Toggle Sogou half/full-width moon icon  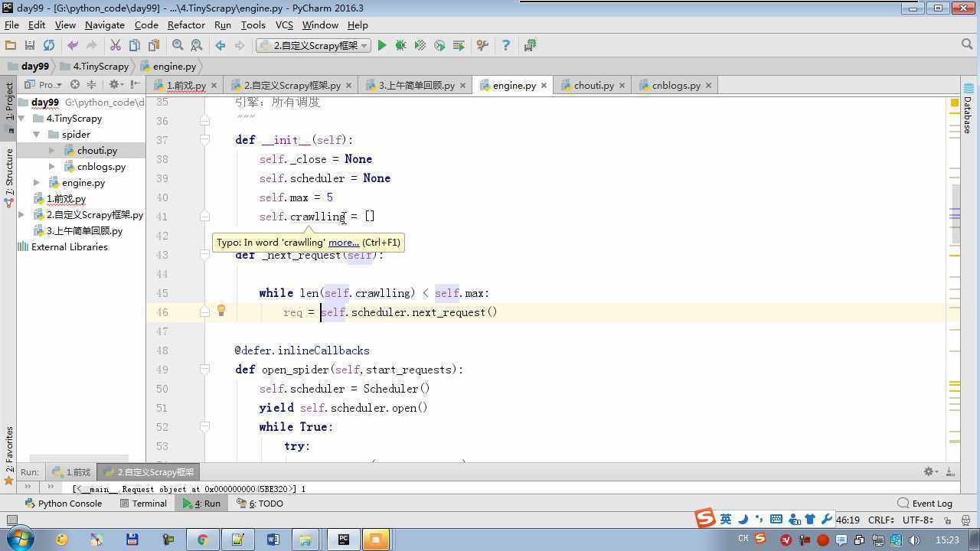tap(743, 519)
